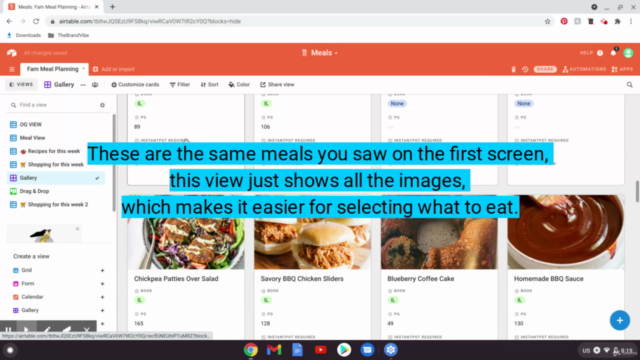
Task: Open Play Store from the shelf
Action: click(344, 350)
